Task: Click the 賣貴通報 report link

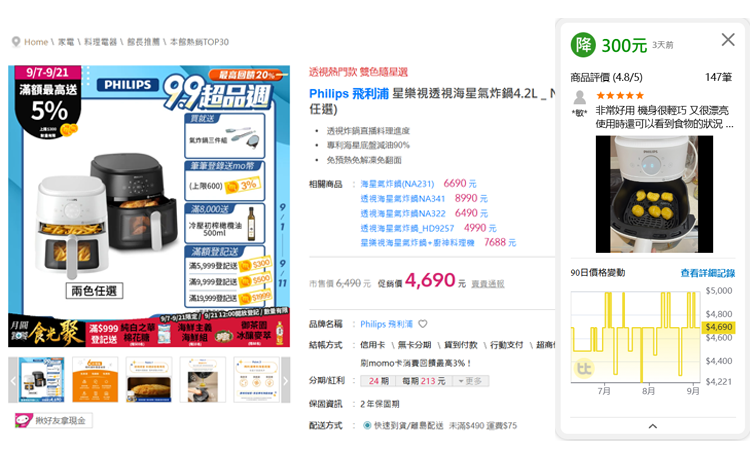Action: click(x=487, y=284)
